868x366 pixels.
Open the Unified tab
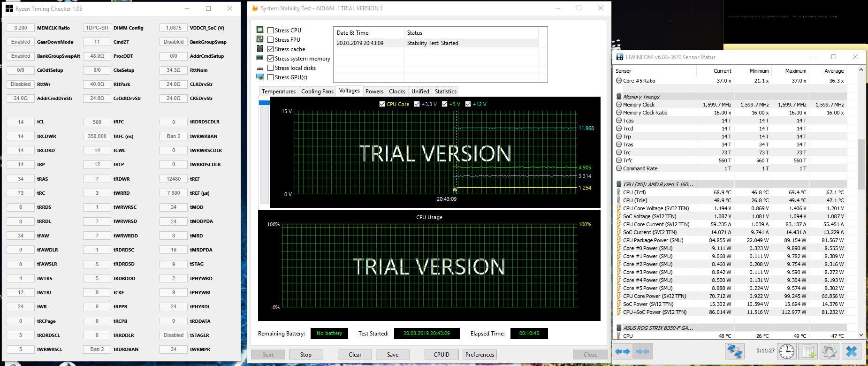(x=420, y=91)
